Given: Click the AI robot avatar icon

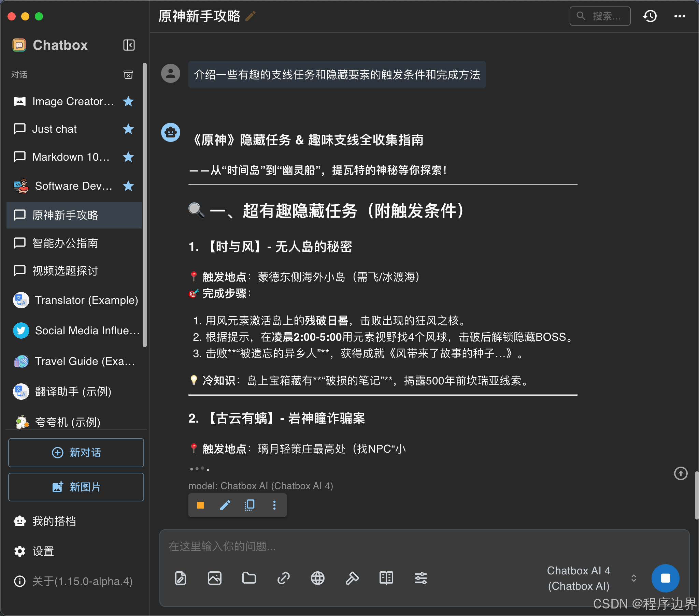Looking at the screenshot, I should click(171, 132).
